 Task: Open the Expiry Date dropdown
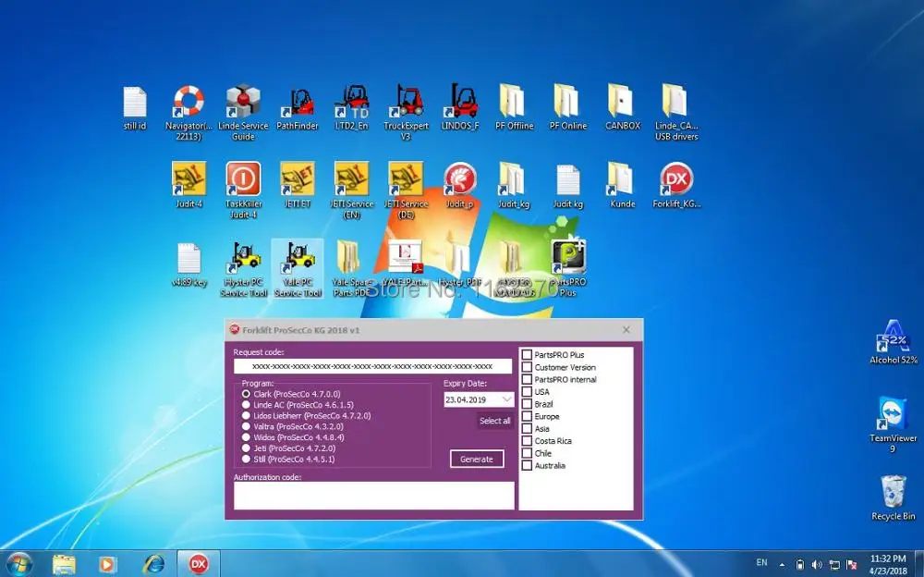click(x=506, y=399)
